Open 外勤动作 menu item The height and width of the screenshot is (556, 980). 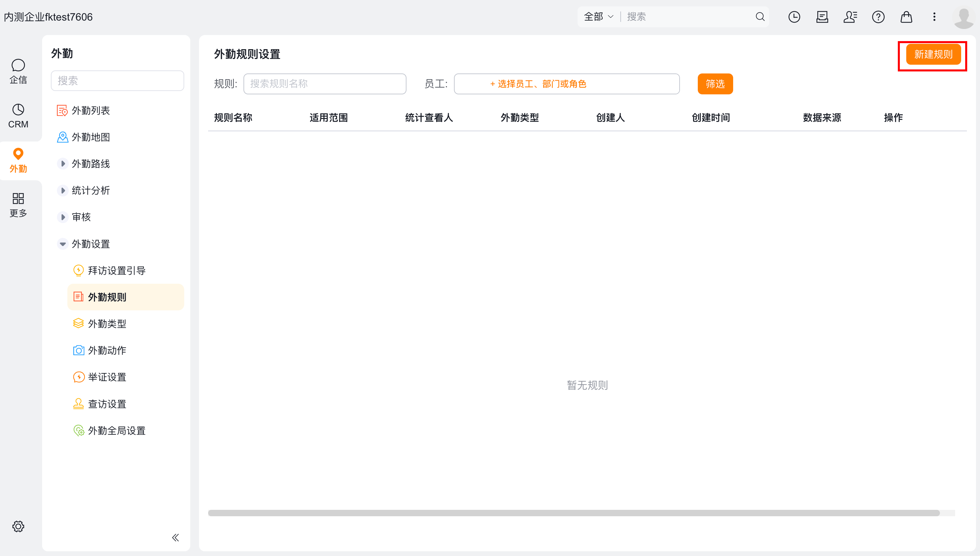click(x=126, y=350)
